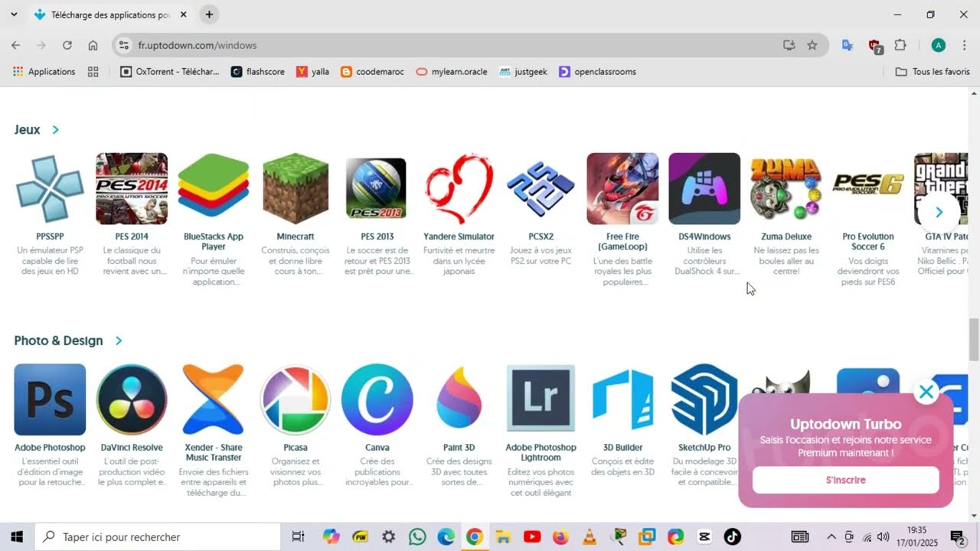Open the Chrome extensions puzzle icon
Screen dimensions: 980x551
click(900, 45)
